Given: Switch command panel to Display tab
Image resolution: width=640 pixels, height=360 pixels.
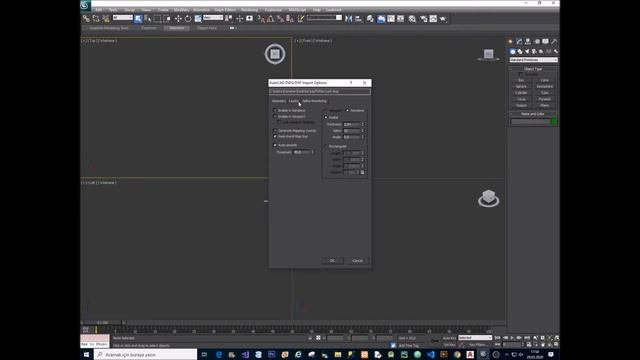Looking at the screenshot, I should point(545,41).
